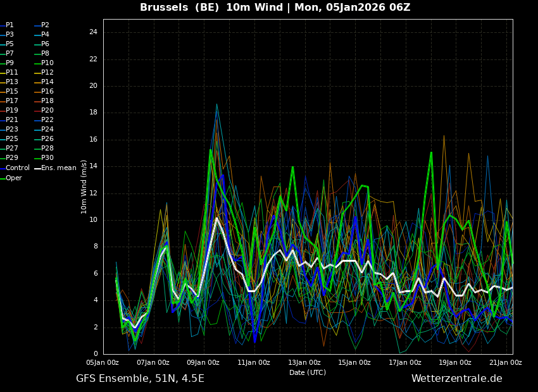The width and height of the screenshot is (538, 392).
Task: Click the 10m Wind (m/s) axis label
Action: 84,187
